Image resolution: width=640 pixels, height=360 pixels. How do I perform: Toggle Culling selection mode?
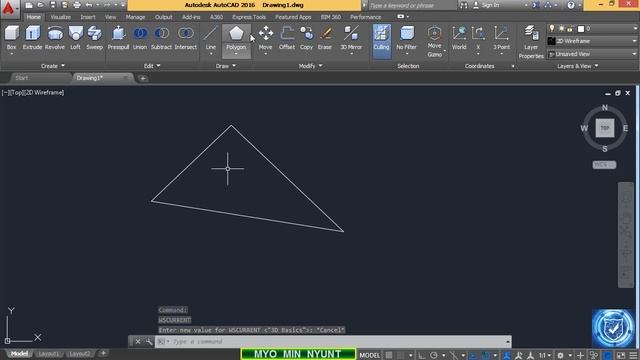click(382, 41)
